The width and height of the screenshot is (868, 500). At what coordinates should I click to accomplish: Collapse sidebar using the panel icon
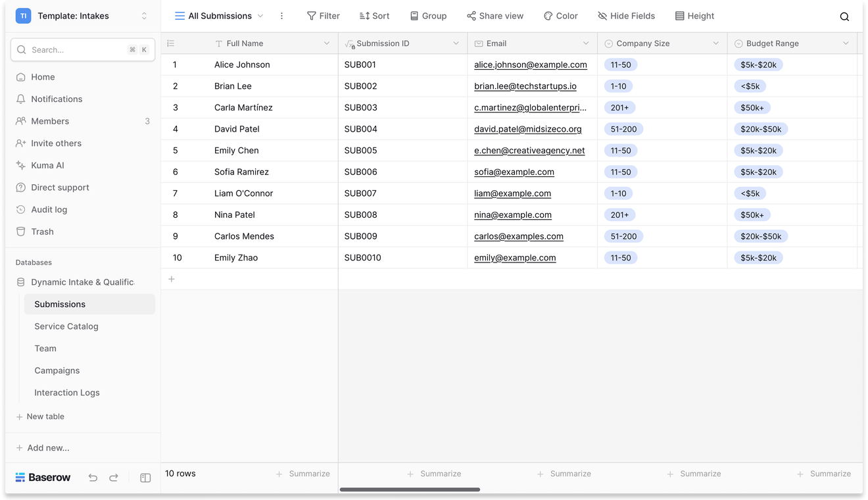click(x=146, y=478)
